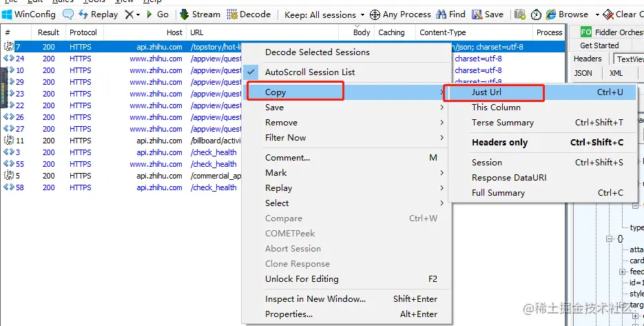The height and width of the screenshot is (326, 644).
Task: Choose Inspect in New Window...
Action: [x=346, y=299]
